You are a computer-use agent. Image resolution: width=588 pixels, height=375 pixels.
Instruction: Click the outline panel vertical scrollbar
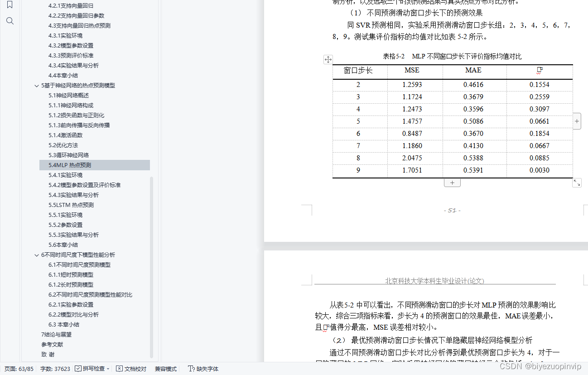click(152, 267)
